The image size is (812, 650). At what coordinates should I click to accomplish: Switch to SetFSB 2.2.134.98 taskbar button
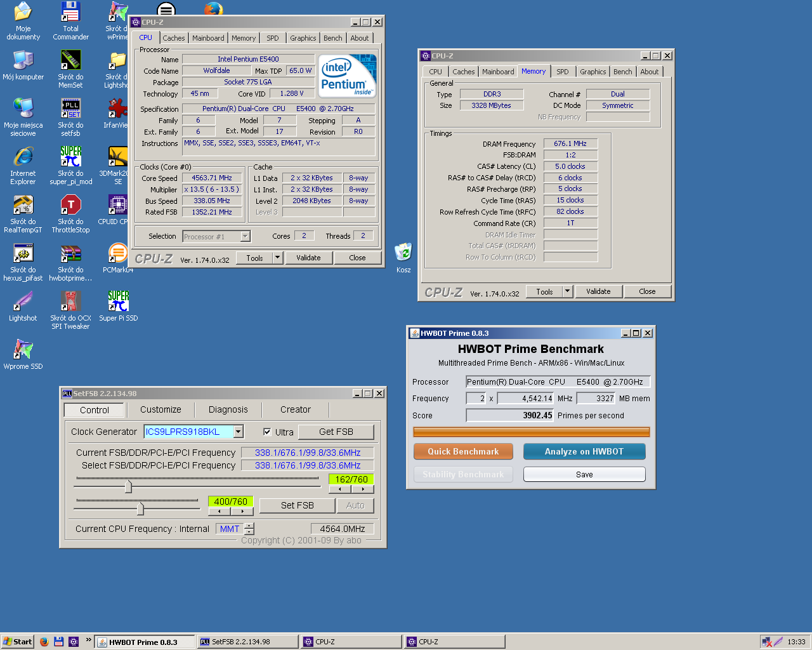[x=247, y=642]
